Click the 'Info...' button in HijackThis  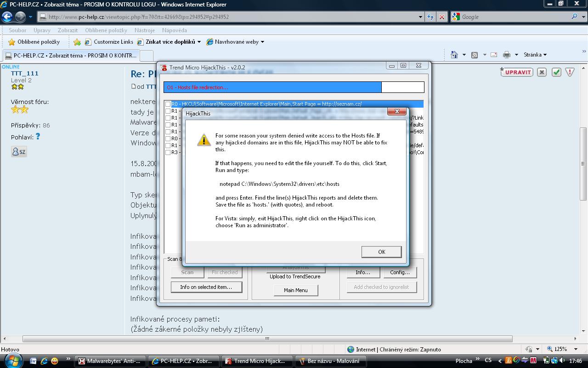[x=363, y=272]
